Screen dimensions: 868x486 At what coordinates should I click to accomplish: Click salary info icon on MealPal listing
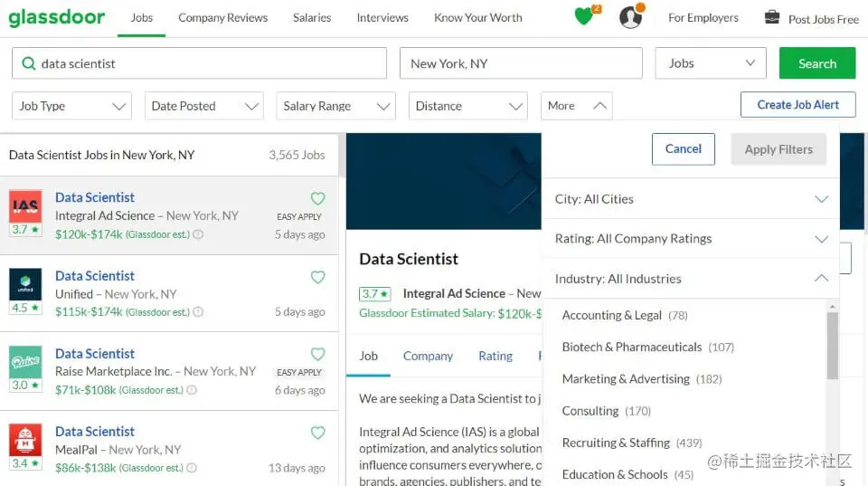[192, 468]
